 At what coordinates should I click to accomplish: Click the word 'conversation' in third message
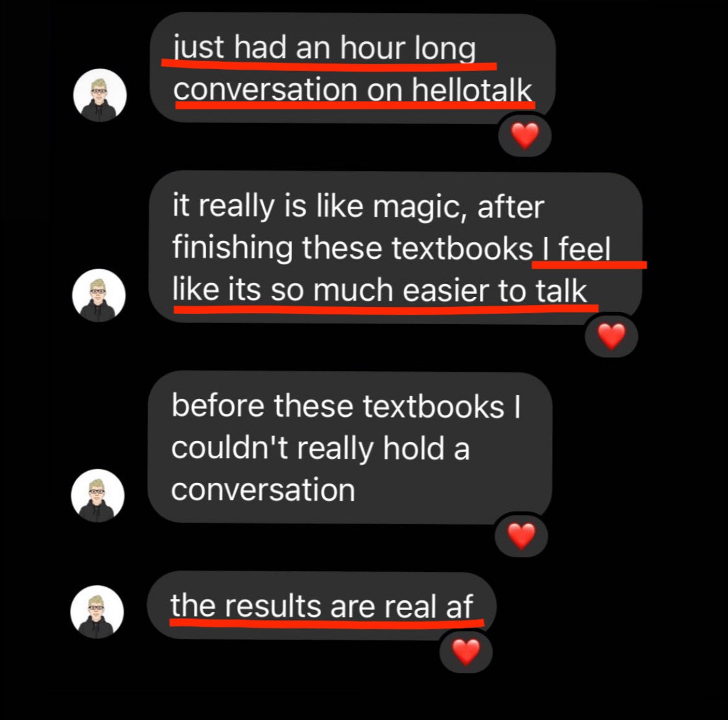coord(263,490)
